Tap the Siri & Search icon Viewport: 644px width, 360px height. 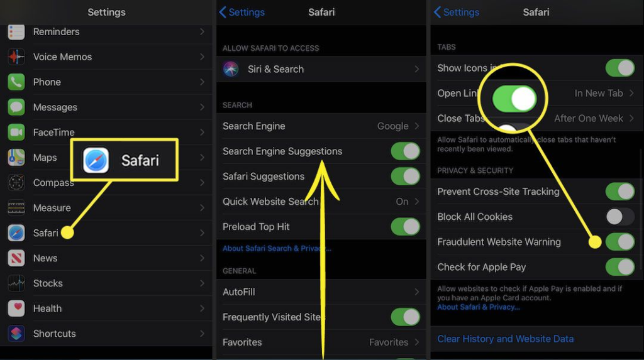231,69
